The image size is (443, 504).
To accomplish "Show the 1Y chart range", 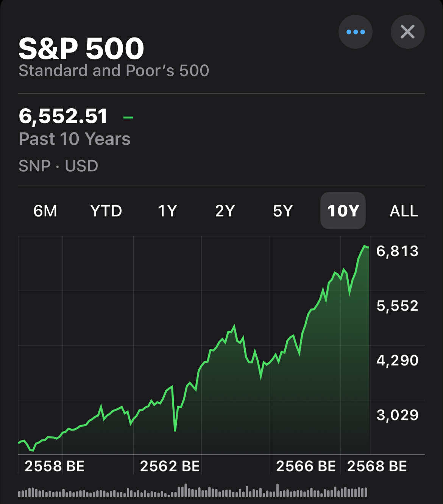I will (167, 211).
